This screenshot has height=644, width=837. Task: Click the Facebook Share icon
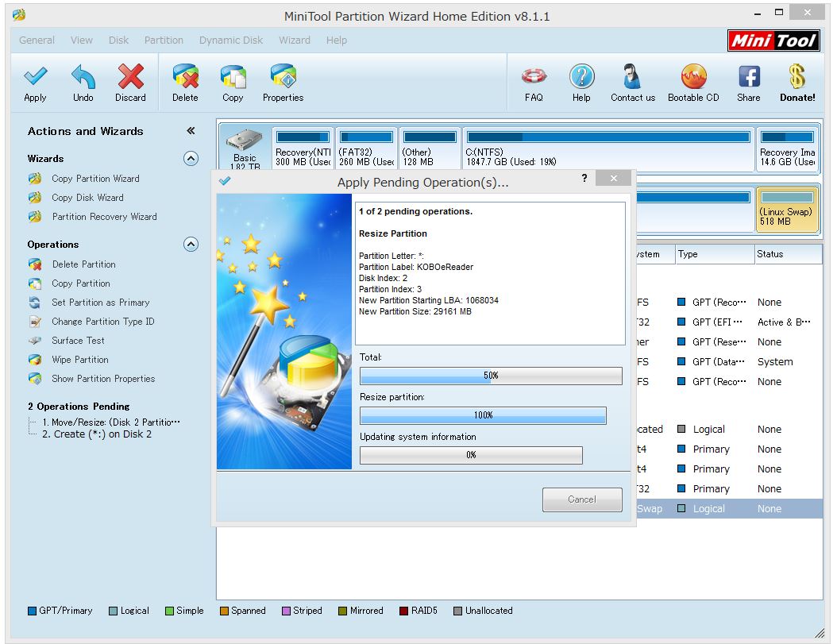pos(749,76)
